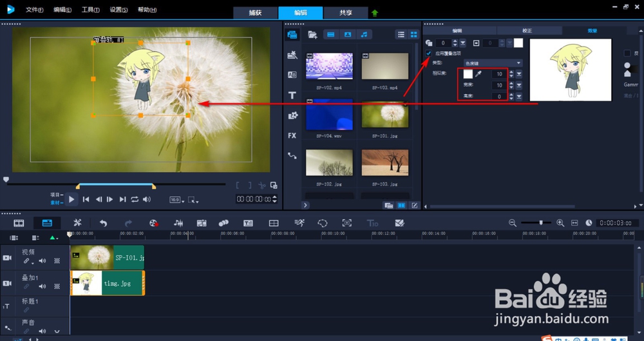Select the SP-I02.jpg thumbnail

pyautogui.click(x=329, y=163)
